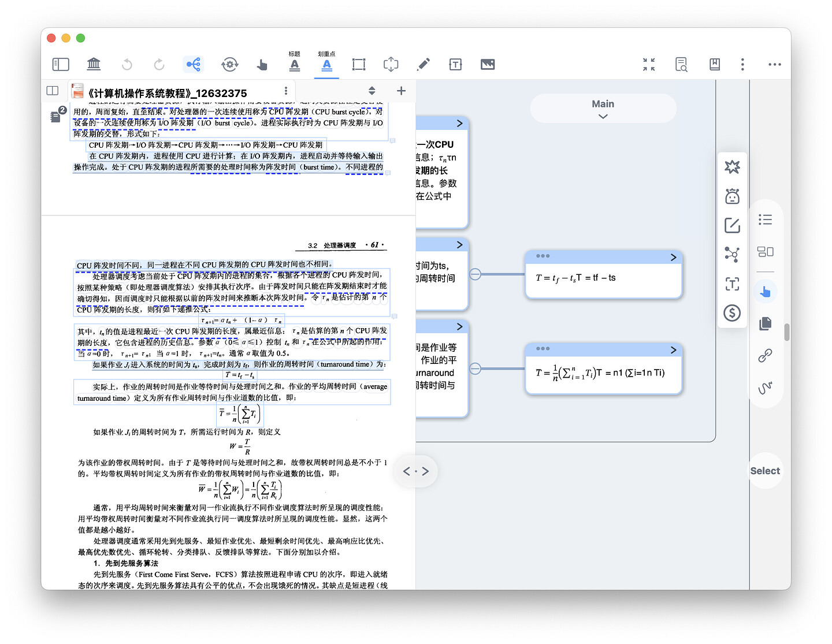
Task: Select the 标题 title text tool
Action: click(x=295, y=61)
